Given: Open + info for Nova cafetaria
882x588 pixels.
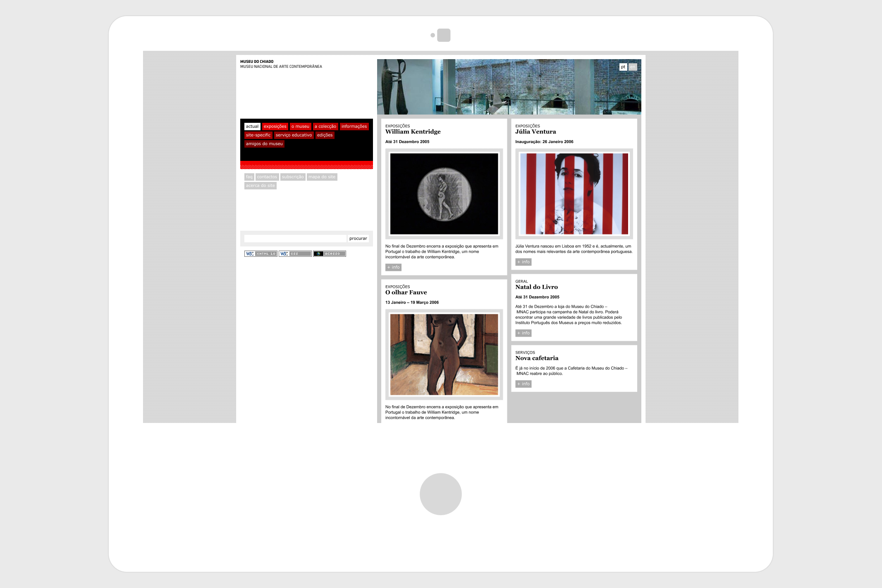Looking at the screenshot, I should click(x=523, y=384).
